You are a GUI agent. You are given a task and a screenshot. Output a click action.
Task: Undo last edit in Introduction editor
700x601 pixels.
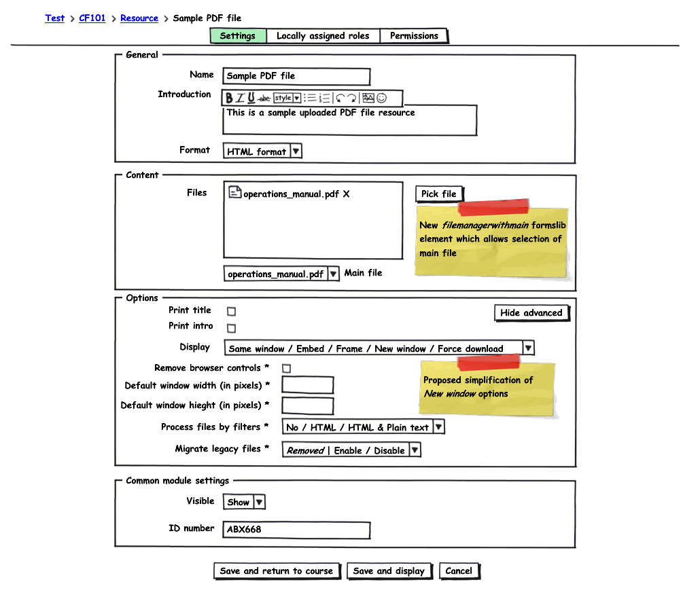[x=340, y=98]
